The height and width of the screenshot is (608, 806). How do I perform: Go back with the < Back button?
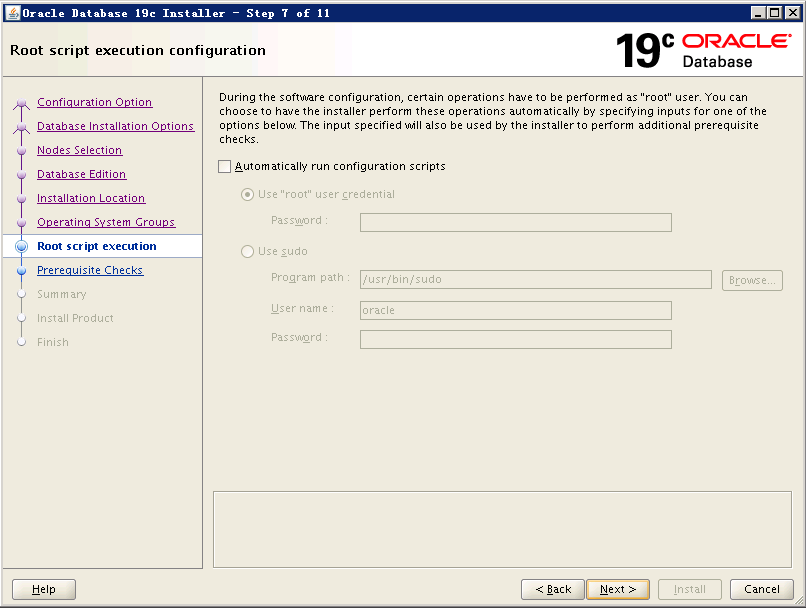point(553,589)
